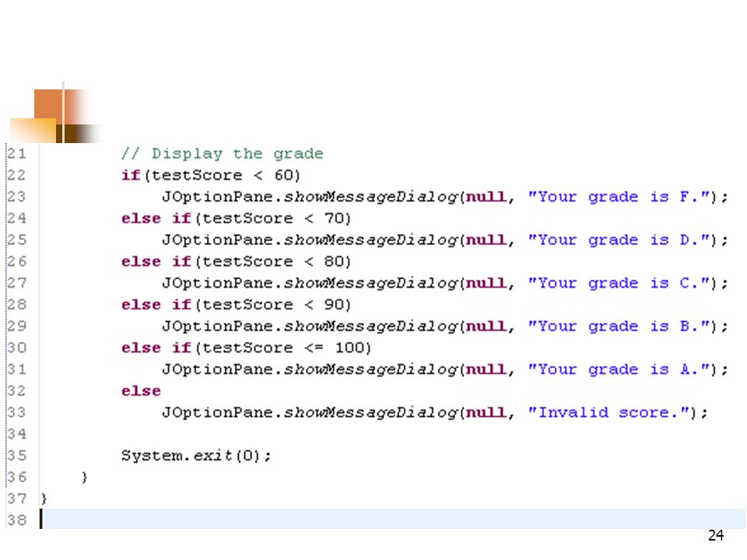747x560 pixels.
Task: Click the string "Your grade is F."
Action: 619,197
